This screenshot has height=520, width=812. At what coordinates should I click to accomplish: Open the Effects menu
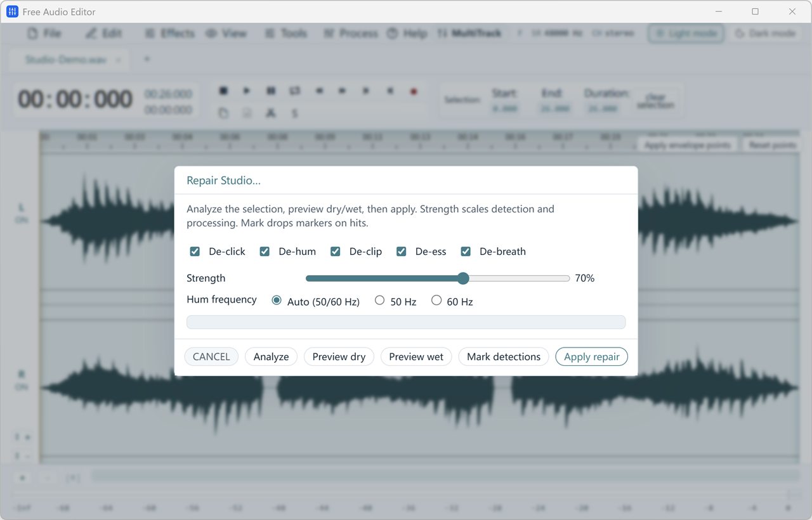tap(169, 34)
